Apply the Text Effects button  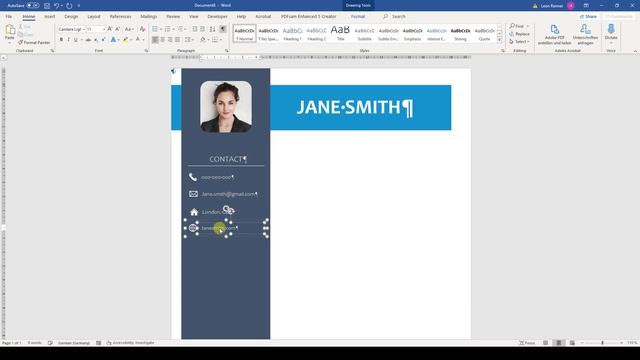click(113, 40)
